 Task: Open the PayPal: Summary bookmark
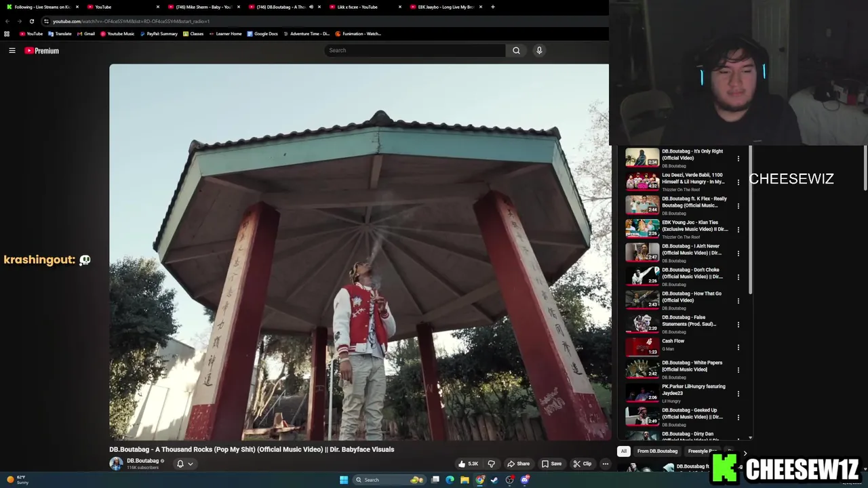point(159,33)
